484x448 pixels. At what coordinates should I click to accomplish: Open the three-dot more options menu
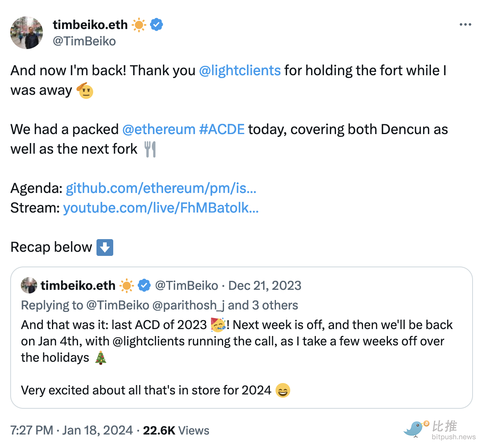465,25
